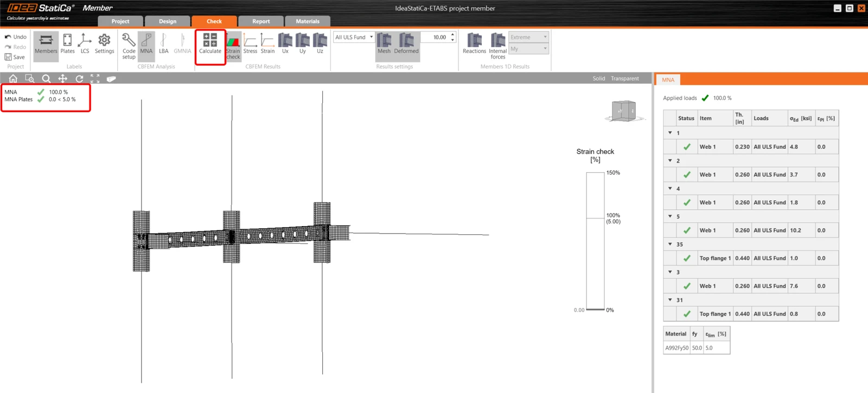This screenshot has width=868, height=393.
Task: Show Reactions for members
Action: [x=474, y=44]
